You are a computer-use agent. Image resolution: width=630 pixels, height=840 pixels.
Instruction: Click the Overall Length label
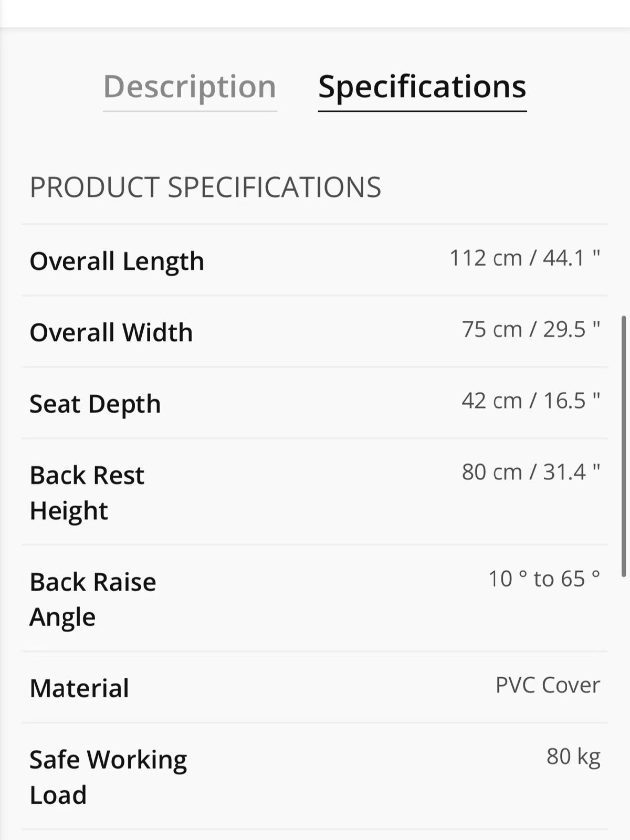[x=117, y=261]
